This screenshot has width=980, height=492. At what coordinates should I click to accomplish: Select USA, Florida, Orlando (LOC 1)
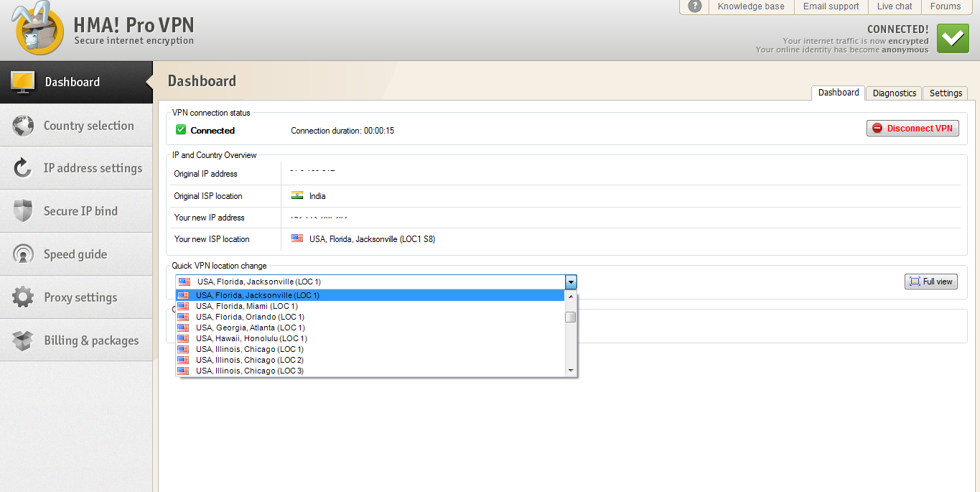pos(370,317)
